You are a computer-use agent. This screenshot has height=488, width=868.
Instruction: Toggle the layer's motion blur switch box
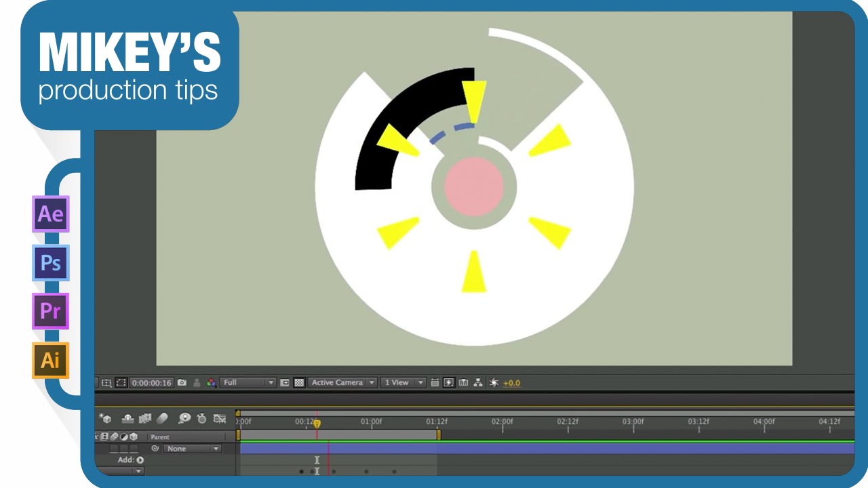pyautogui.click(x=114, y=448)
